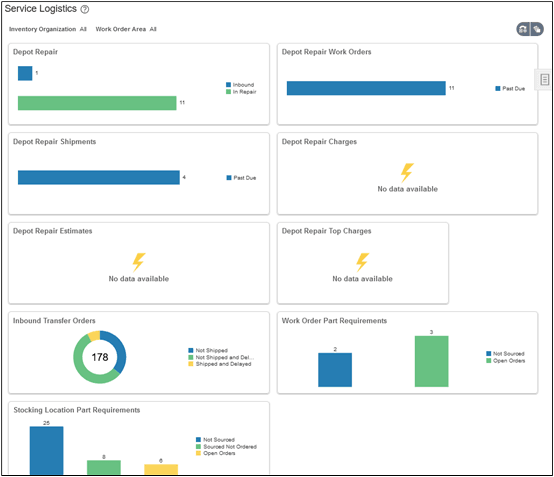Toggle the Inbound legend item
554x477 pixels.
click(240, 85)
